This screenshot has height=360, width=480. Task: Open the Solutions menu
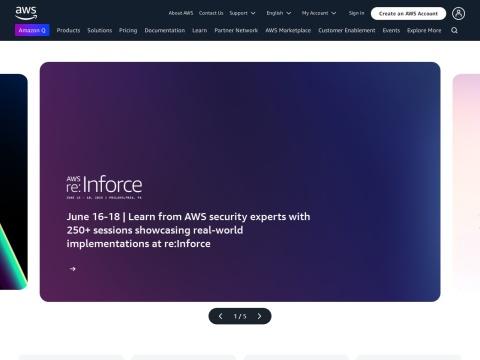click(x=100, y=30)
